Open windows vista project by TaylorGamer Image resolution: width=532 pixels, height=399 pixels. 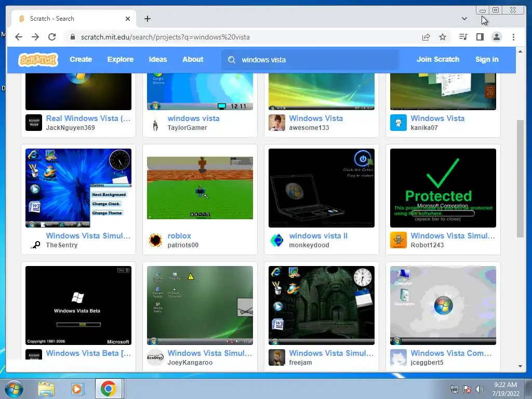(x=193, y=118)
